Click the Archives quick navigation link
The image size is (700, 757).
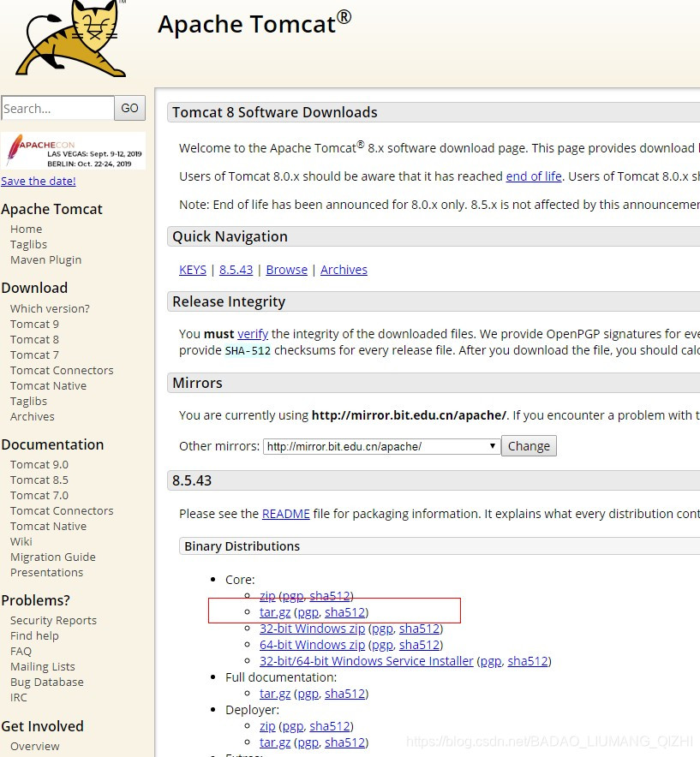pyautogui.click(x=344, y=269)
